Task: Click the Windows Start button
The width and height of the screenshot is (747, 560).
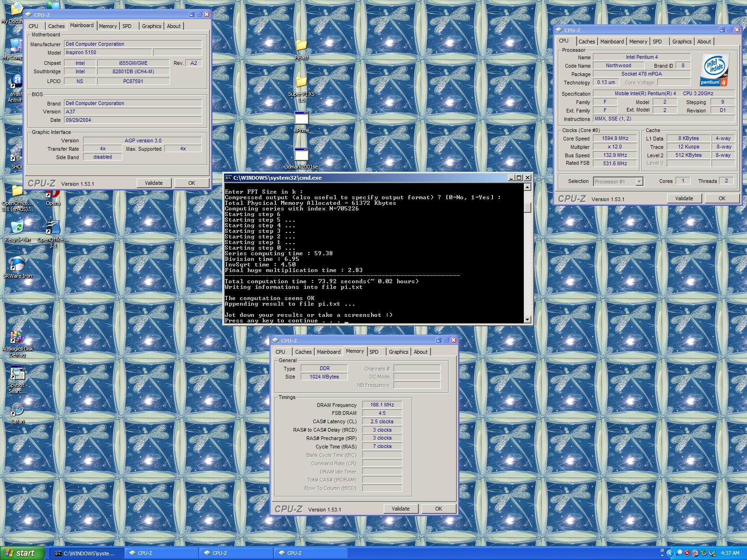Action: (22, 553)
